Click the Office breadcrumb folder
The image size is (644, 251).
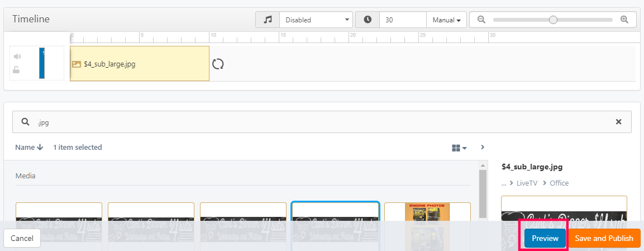point(560,183)
